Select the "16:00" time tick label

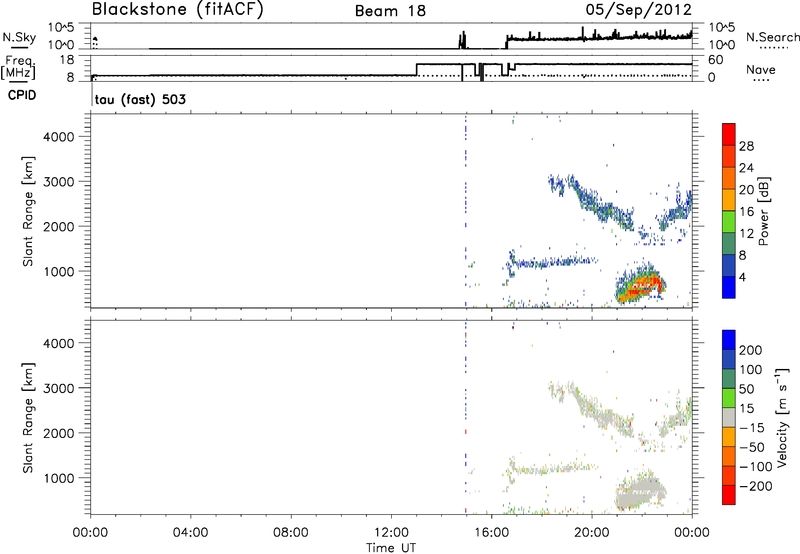point(491,533)
